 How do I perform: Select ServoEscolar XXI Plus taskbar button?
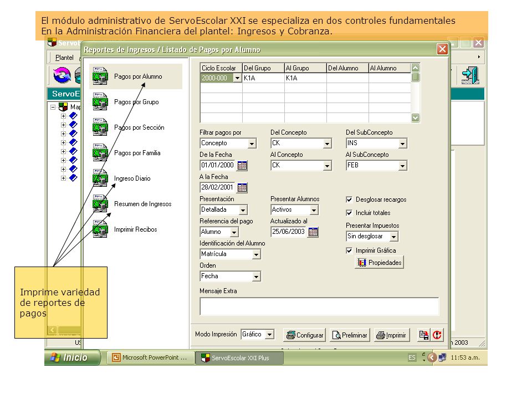pyautogui.click(x=239, y=358)
